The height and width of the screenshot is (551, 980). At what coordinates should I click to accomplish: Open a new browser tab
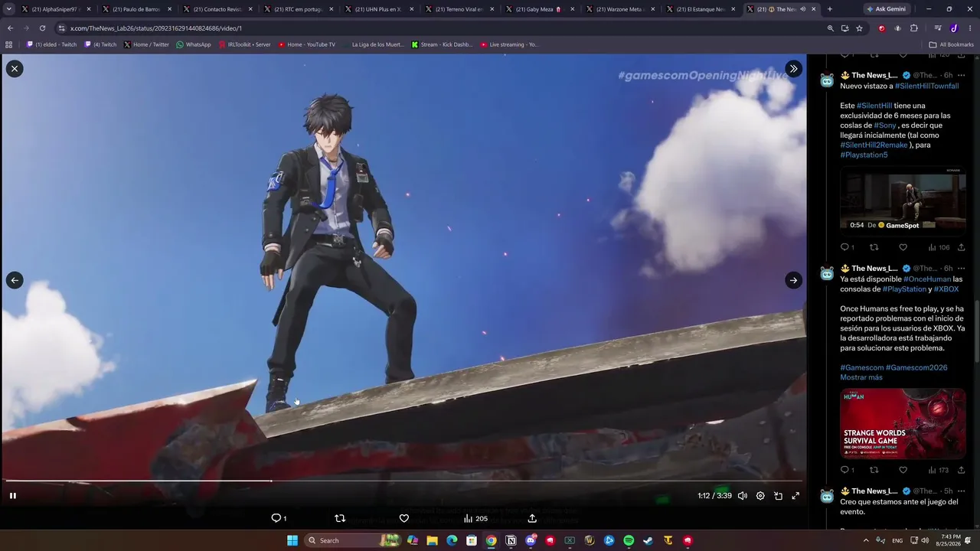point(829,9)
